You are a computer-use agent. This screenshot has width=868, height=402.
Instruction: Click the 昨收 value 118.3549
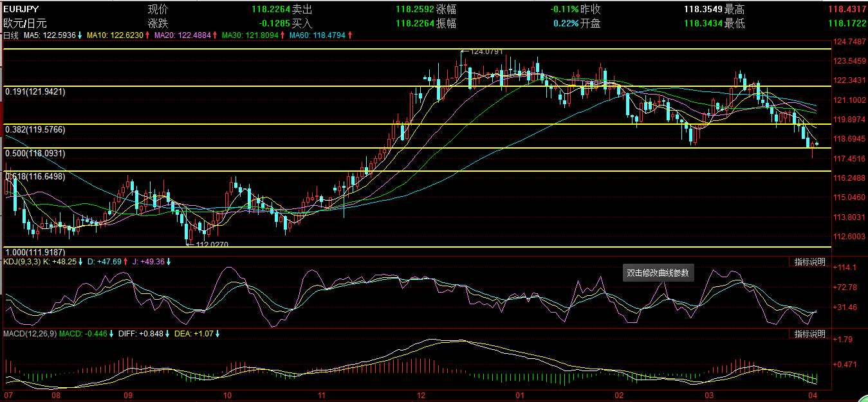click(x=702, y=10)
